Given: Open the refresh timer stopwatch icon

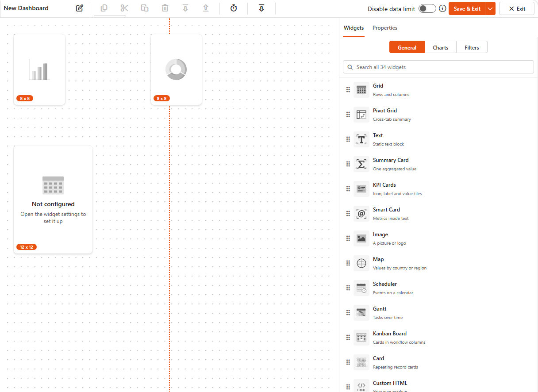Looking at the screenshot, I should pyautogui.click(x=234, y=8).
